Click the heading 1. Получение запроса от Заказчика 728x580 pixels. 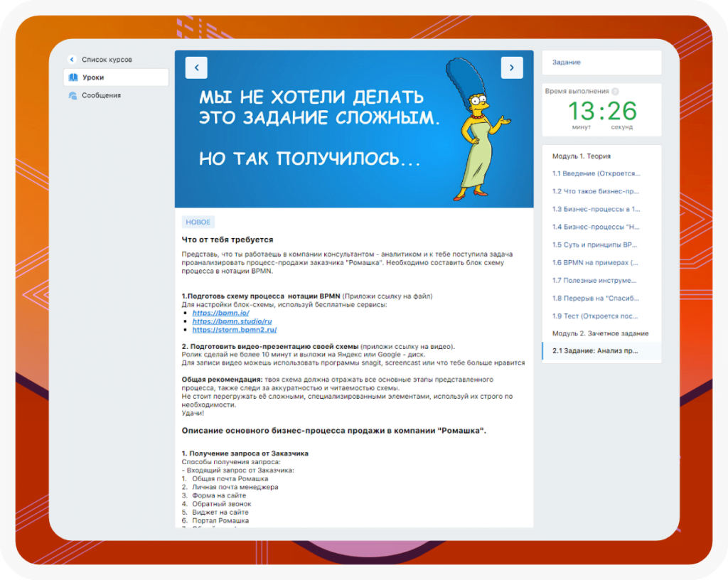[245, 453]
